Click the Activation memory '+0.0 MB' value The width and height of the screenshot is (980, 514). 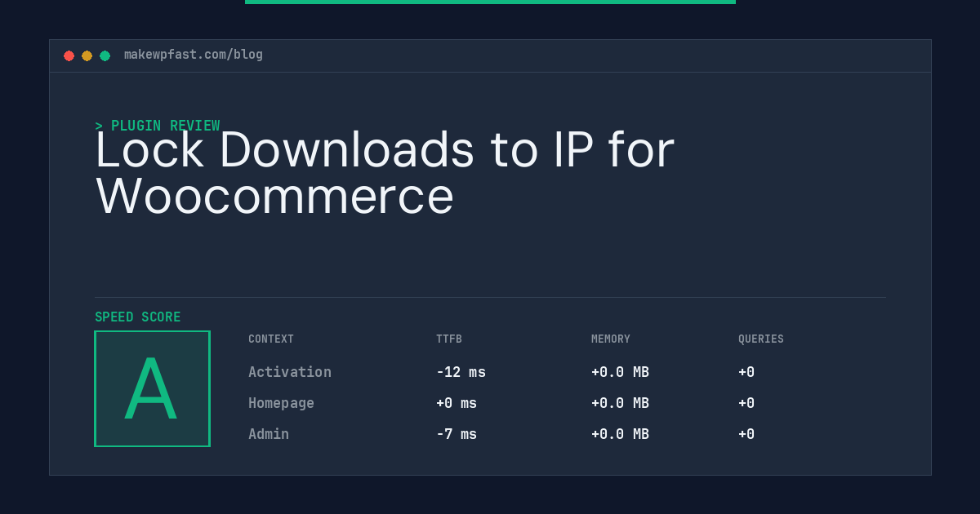coord(620,372)
